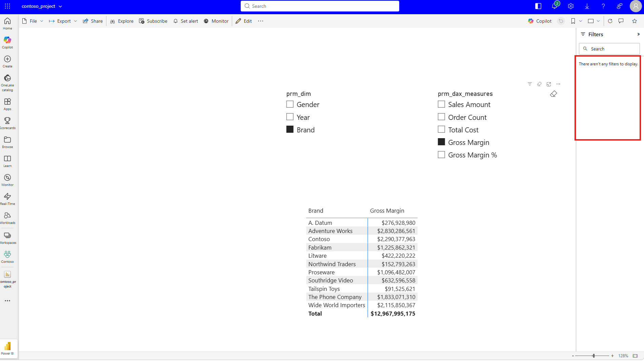Zoom out with minus button
The height and width of the screenshot is (361, 644).
[573, 356]
